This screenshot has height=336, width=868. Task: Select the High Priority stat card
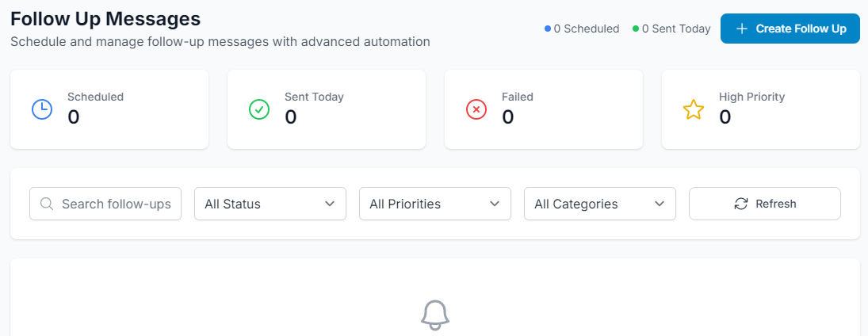click(x=761, y=109)
